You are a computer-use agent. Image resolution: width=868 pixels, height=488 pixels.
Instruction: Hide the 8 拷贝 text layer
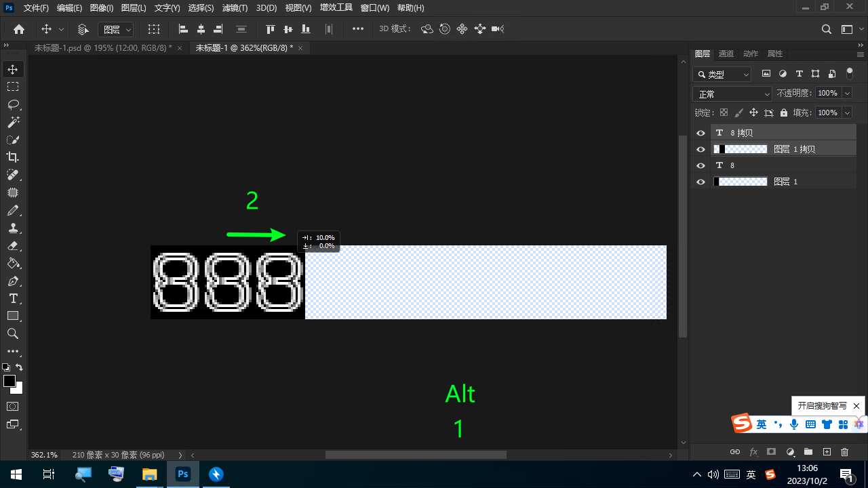click(701, 133)
